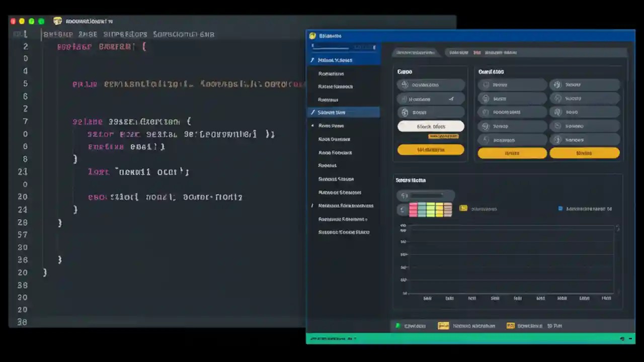Expand the collapsed sidebar section with the left-pointing arrow
Screen dimensions: 644x362
point(312,126)
